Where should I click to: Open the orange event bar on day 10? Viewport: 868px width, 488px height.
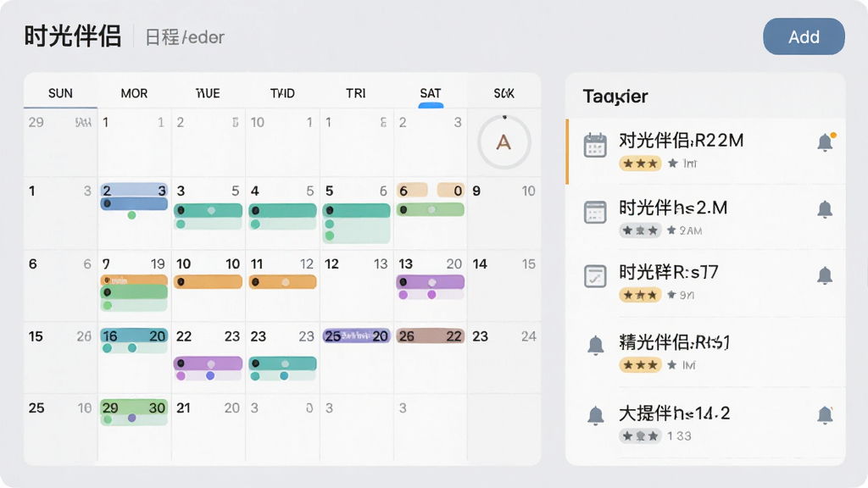pyautogui.click(x=209, y=282)
